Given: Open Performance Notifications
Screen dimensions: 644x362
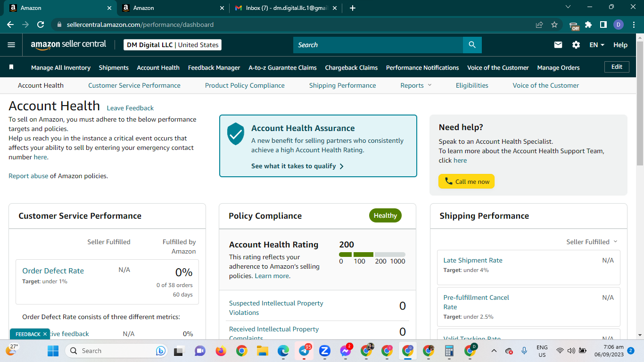Looking at the screenshot, I should click(422, 67).
